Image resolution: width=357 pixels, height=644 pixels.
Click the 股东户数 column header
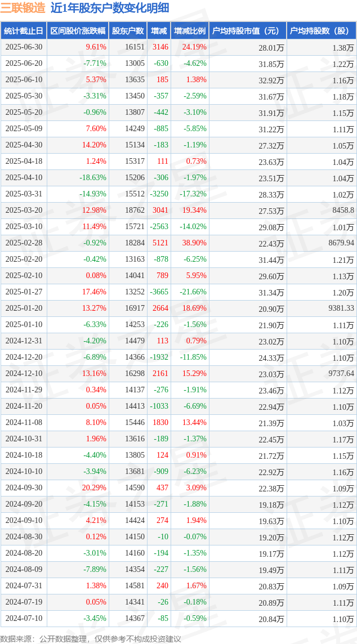point(128,31)
